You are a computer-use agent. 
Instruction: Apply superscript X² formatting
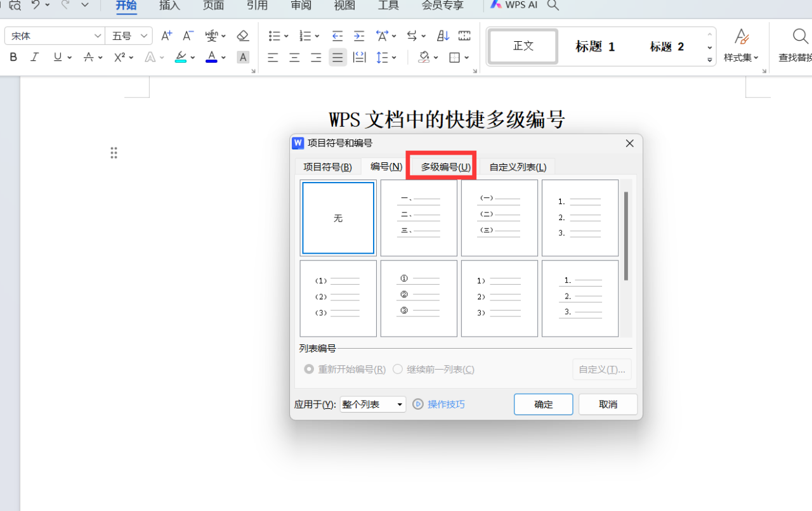tap(119, 57)
